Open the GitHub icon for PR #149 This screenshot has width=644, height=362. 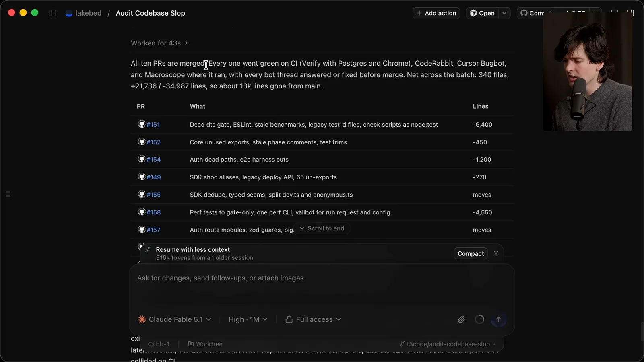tap(142, 177)
